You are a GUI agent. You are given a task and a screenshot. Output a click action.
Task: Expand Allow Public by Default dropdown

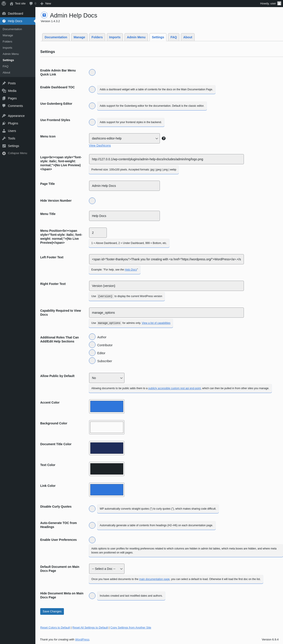107,378
